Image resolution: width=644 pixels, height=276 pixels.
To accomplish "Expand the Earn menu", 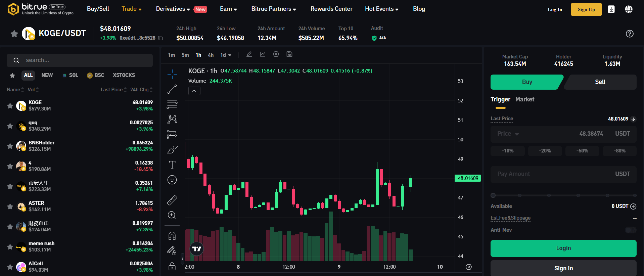I will point(228,9).
